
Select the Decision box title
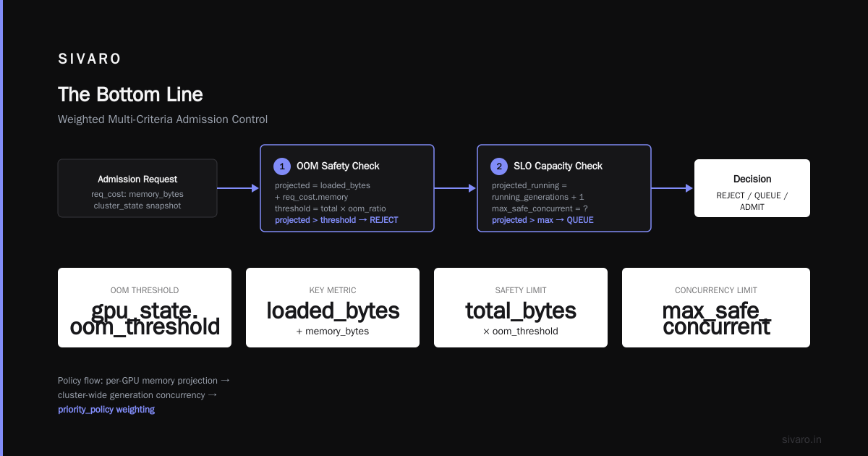pyautogui.click(x=752, y=180)
